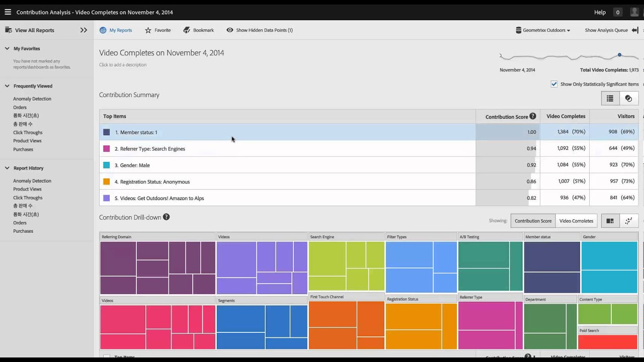Open Product Views under Report History
644x362 pixels.
tap(27, 189)
